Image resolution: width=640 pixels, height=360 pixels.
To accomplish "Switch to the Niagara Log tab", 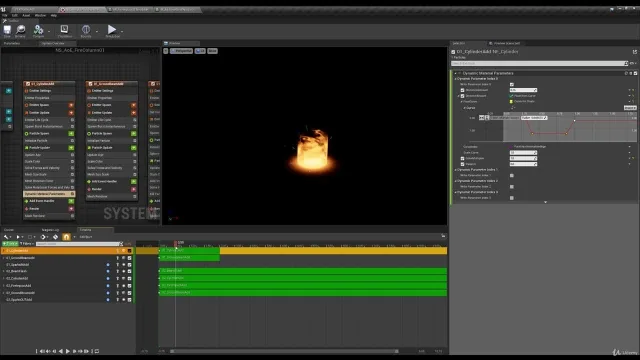I will tap(50, 230).
